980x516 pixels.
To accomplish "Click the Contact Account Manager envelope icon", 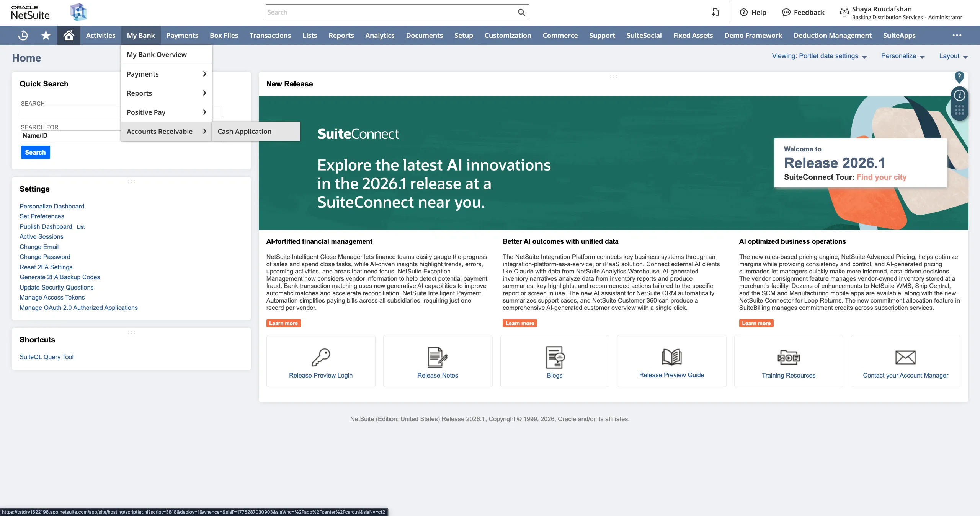I will pos(905,357).
